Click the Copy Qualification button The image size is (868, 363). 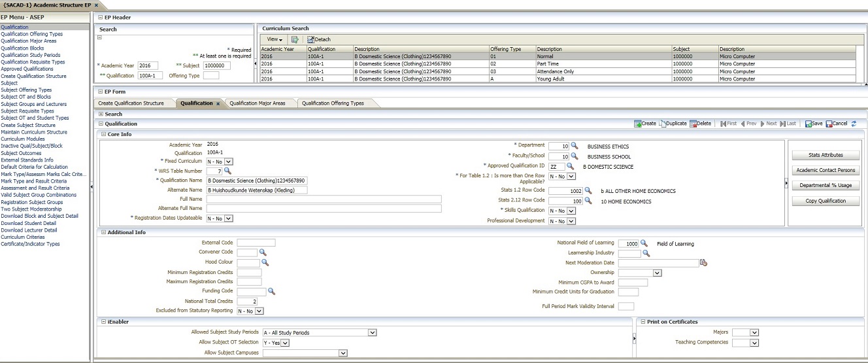pos(826,201)
